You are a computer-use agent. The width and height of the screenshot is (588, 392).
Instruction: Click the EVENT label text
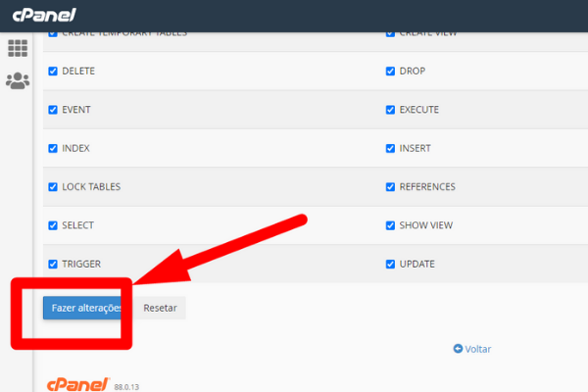click(76, 110)
